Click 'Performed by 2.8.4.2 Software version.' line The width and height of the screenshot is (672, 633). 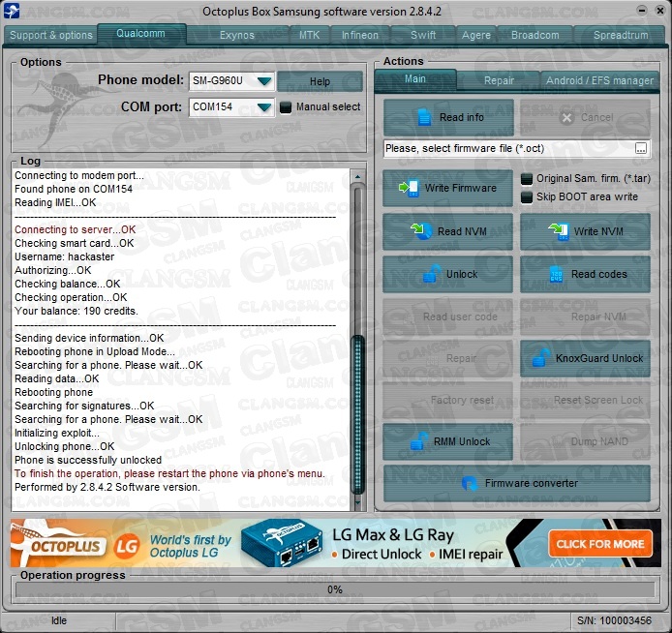pyautogui.click(x=107, y=487)
